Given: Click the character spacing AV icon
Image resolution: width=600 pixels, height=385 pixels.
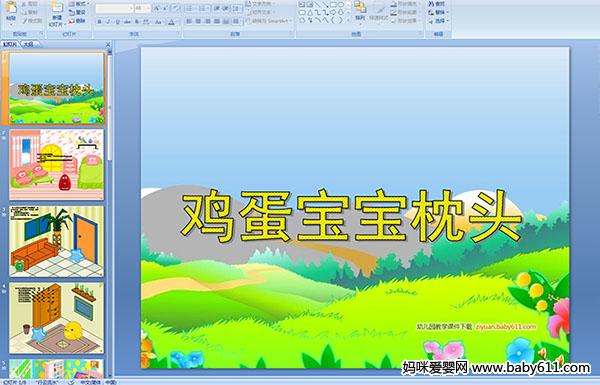Looking at the screenshot, I should coord(146,22).
